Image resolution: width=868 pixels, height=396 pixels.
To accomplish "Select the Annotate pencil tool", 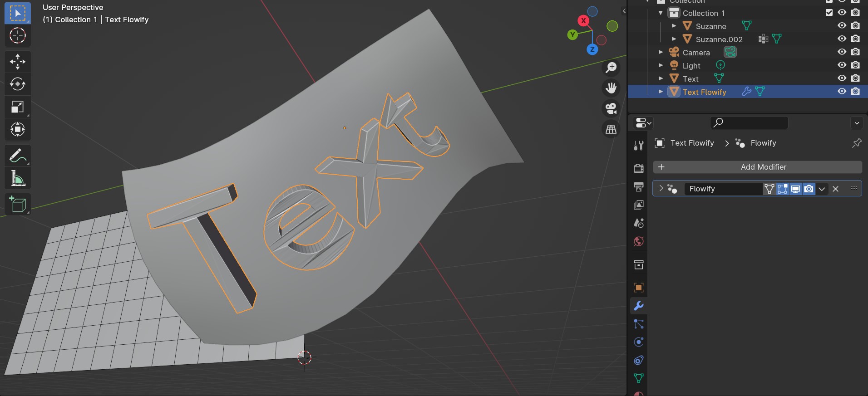I will pyautogui.click(x=18, y=156).
